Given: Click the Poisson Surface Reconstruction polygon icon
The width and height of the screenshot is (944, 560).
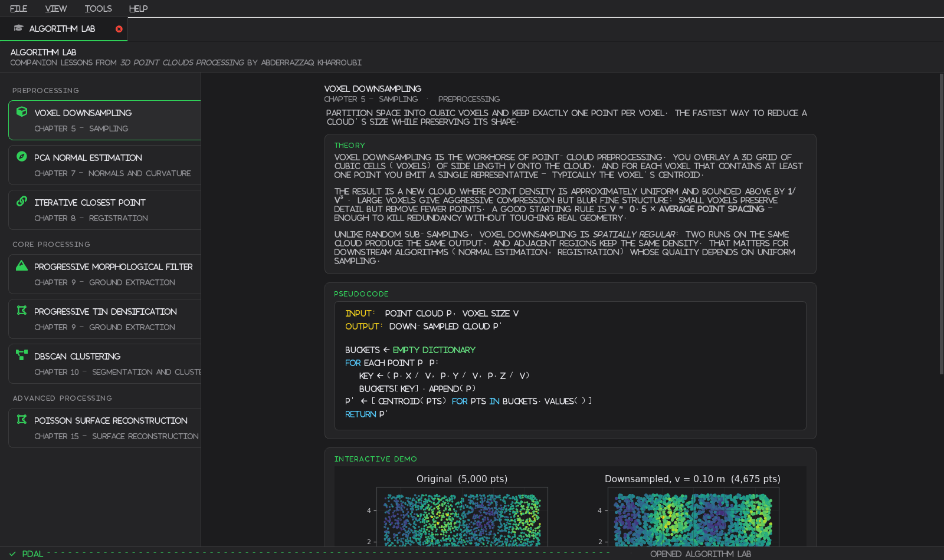Looking at the screenshot, I should point(22,419).
